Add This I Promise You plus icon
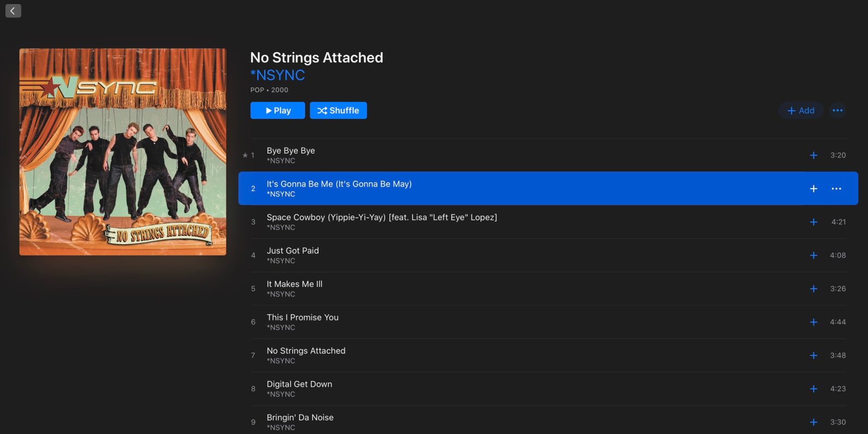 pos(813,322)
